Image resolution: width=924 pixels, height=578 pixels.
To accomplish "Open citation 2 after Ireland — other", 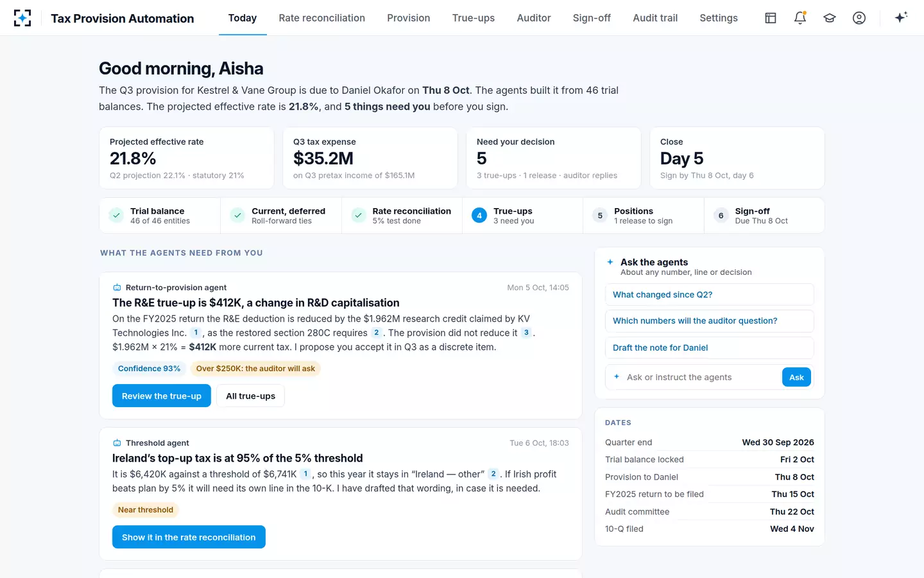I will [493, 474].
